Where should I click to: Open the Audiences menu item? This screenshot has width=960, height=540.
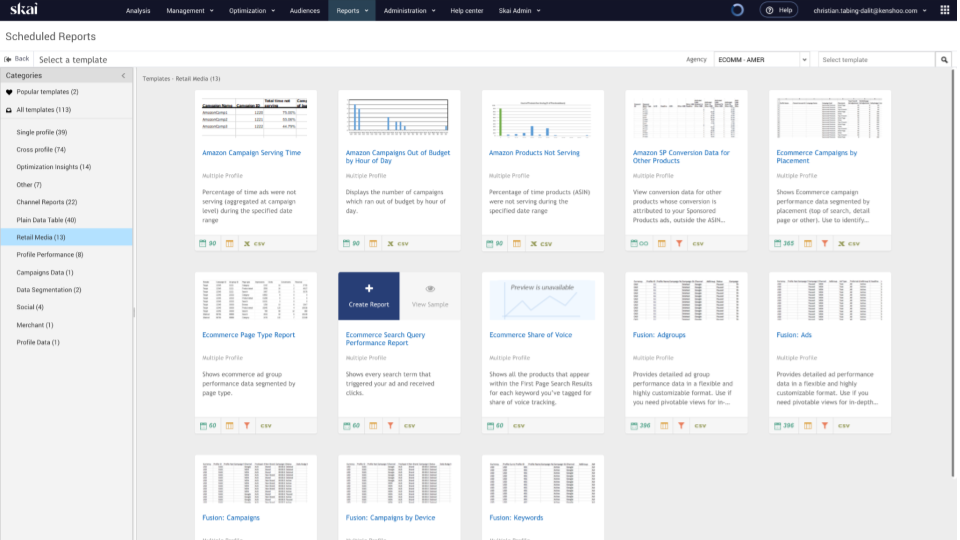(304, 10)
